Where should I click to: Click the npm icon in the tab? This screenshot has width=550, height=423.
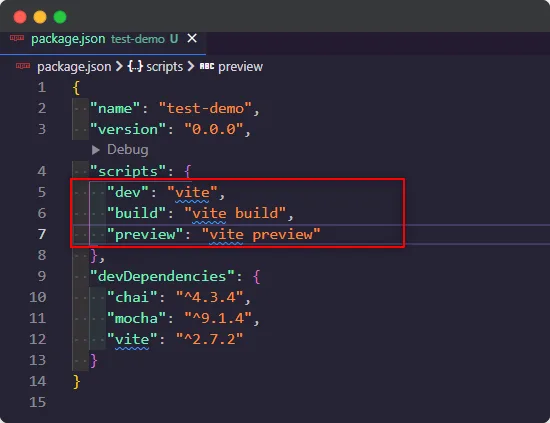pyautogui.click(x=17, y=38)
